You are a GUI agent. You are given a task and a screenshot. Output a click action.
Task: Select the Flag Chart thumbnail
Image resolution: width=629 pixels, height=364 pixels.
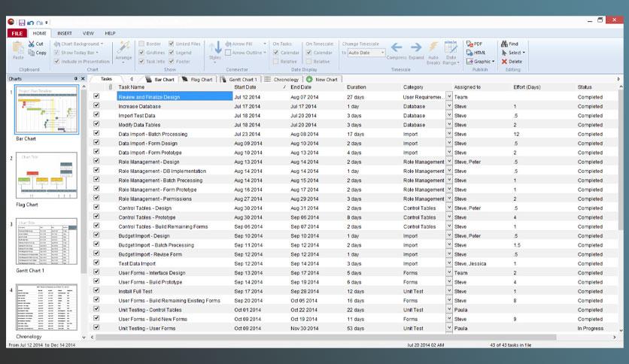point(47,175)
